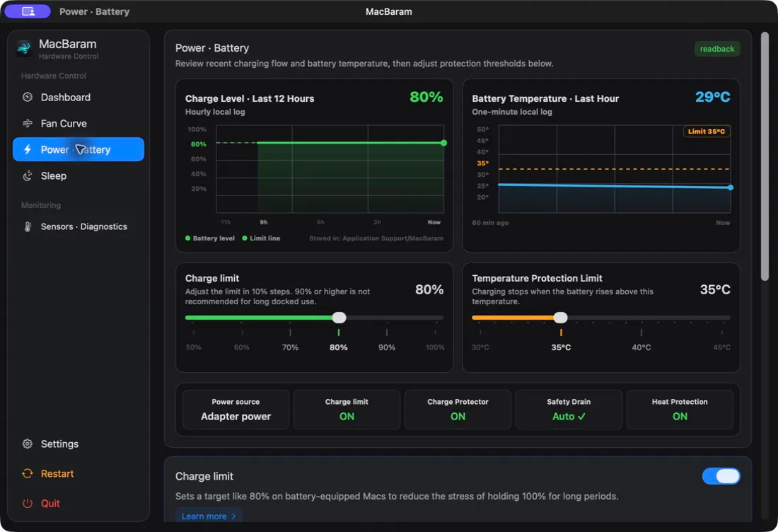The image size is (778, 532).
Task: Click the Restart button label
Action: [57, 473]
